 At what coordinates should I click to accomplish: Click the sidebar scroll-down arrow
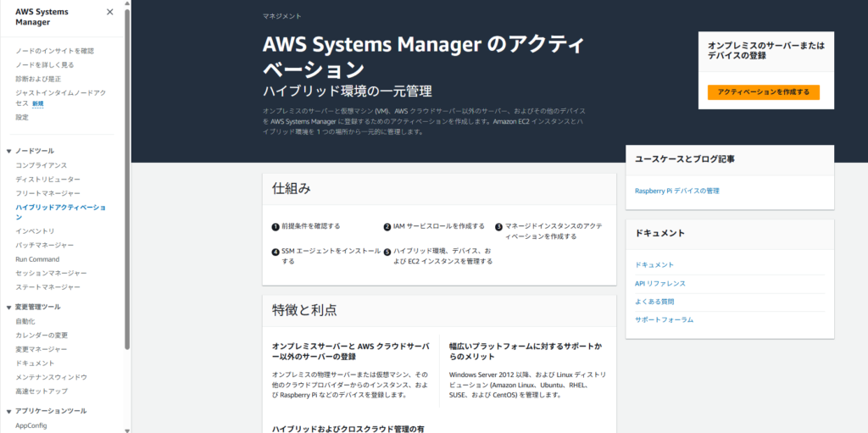coord(127,430)
